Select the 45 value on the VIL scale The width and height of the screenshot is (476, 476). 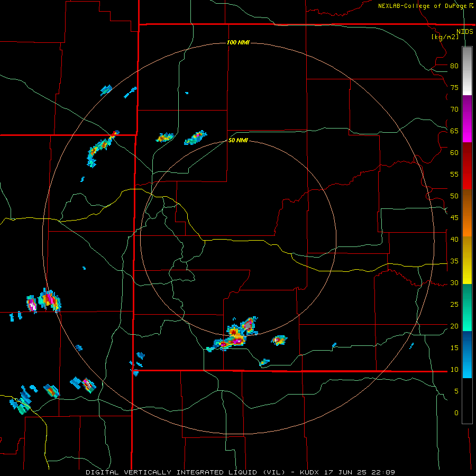[454, 218]
